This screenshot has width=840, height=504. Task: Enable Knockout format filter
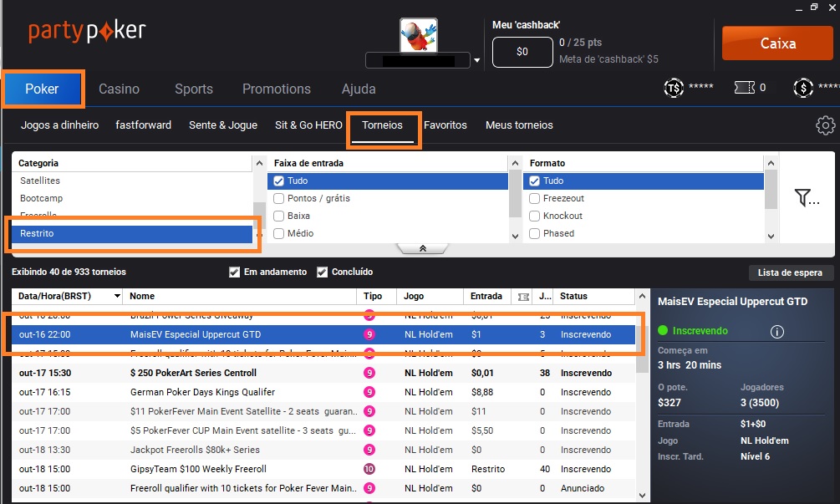point(534,216)
